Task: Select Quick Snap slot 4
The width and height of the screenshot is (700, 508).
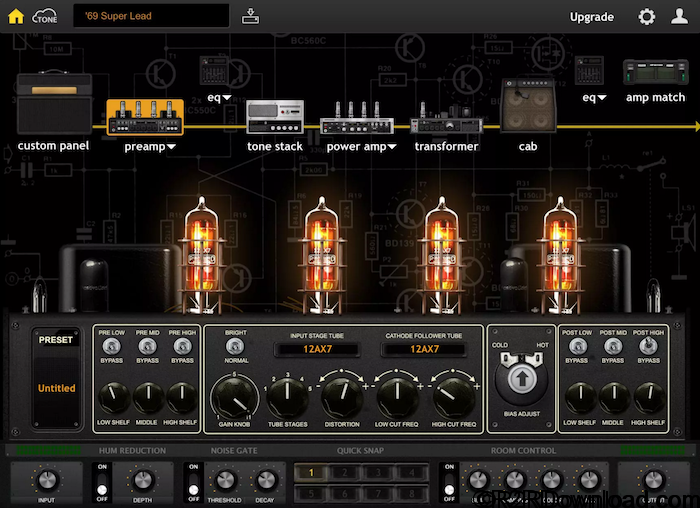Action: click(x=412, y=472)
